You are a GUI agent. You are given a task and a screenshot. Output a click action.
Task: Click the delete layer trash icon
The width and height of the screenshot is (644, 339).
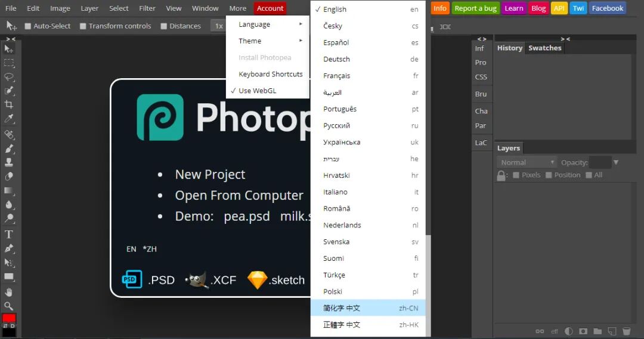(626, 331)
